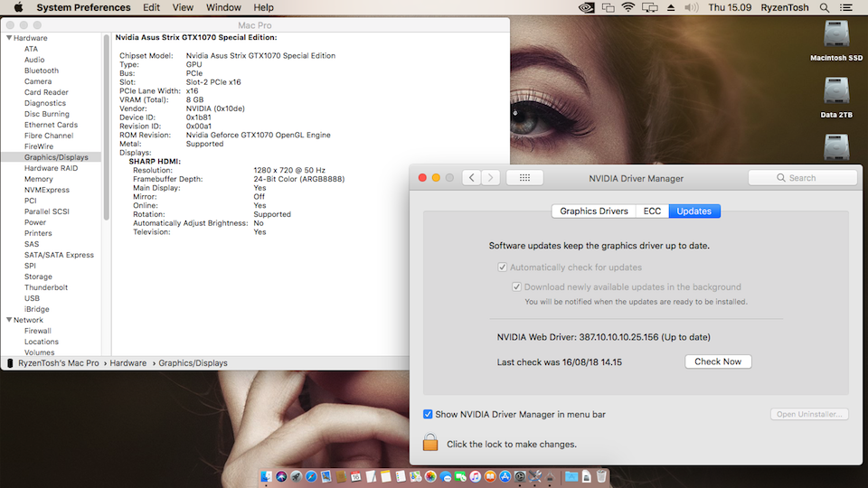
Task: Open FaceTime from the Dock
Action: [x=460, y=476]
